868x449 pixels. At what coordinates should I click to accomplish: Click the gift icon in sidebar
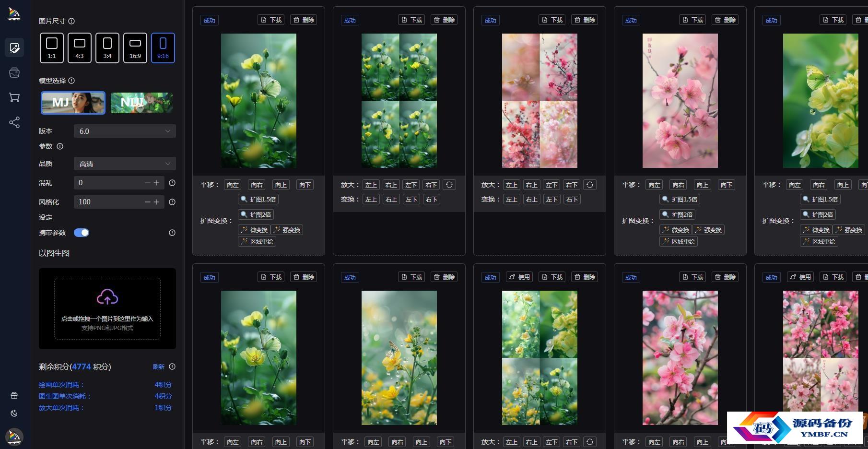14,396
